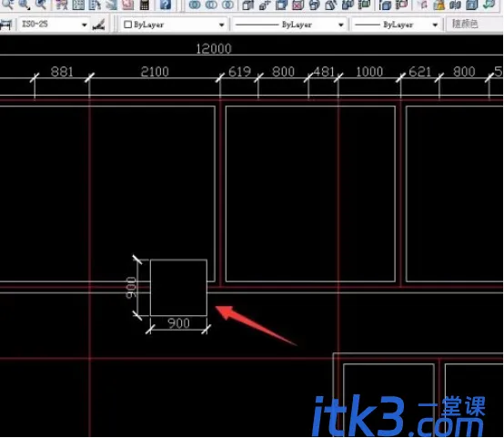Select the solid Subtract icon
The image size is (504, 438).
[211, 5]
